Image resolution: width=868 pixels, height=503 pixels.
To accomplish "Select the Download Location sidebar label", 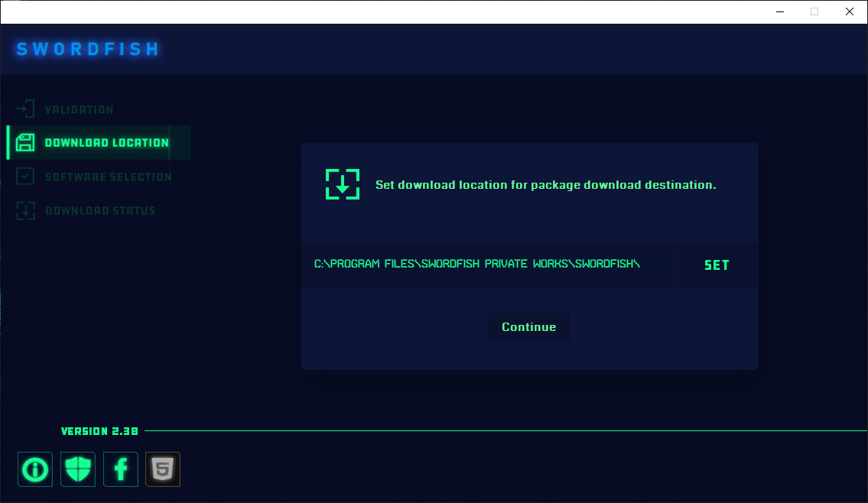I will pos(106,143).
